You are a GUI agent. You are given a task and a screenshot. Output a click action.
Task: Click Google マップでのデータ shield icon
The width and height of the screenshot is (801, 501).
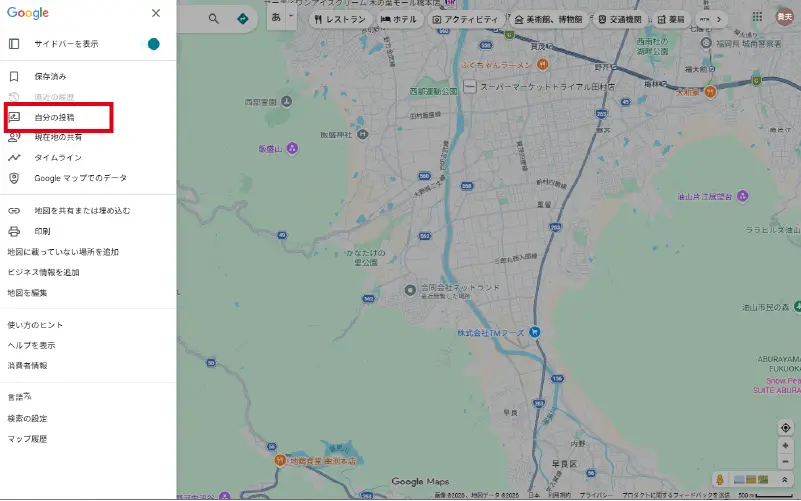14,178
